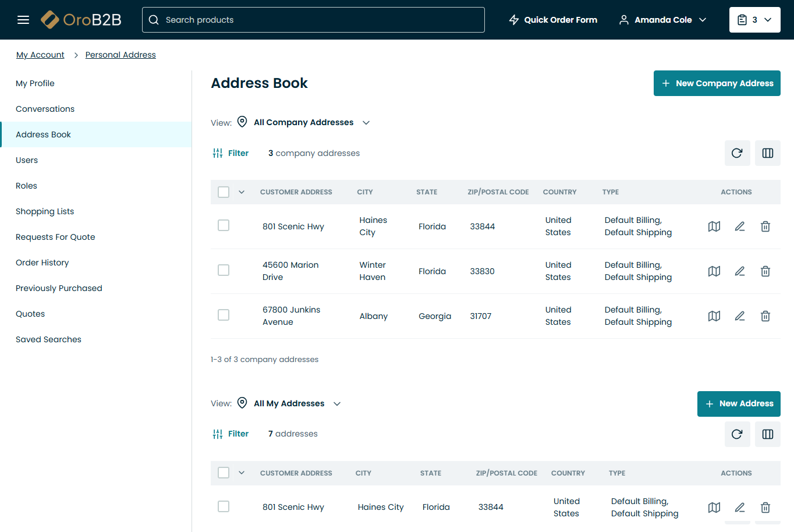Follow the My Account breadcrumb link
The height and width of the screenshot is (532, 794).
pyautogui.click(x=40, y=55)
